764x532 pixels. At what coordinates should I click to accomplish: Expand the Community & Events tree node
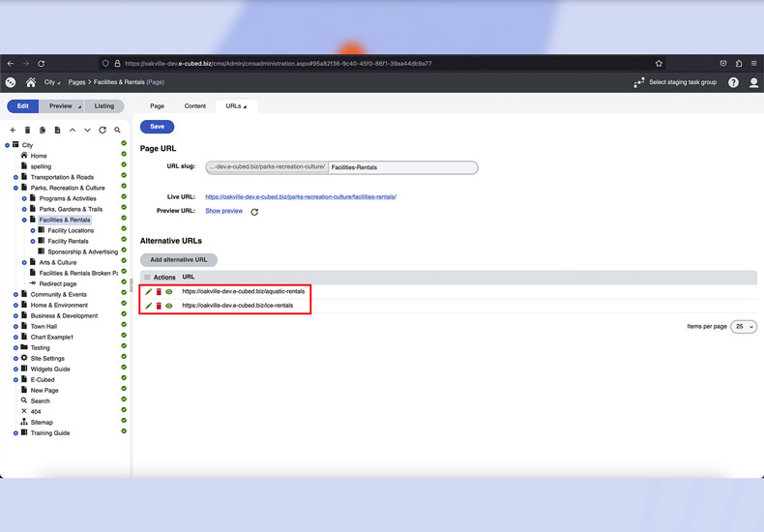[15, 294]
